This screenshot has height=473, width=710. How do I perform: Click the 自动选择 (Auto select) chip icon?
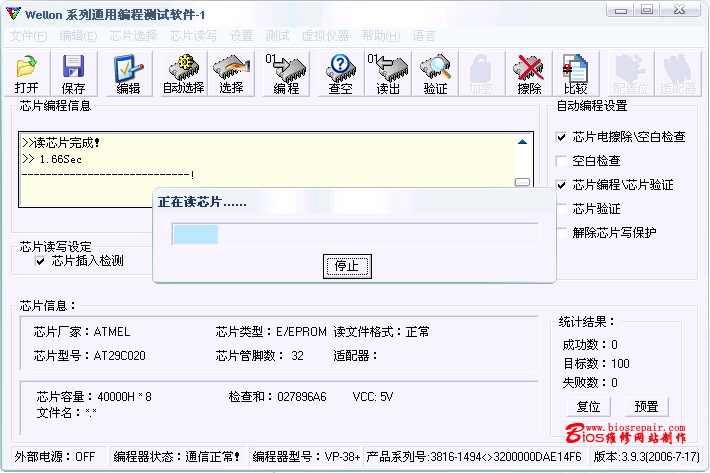coord(184,74)
